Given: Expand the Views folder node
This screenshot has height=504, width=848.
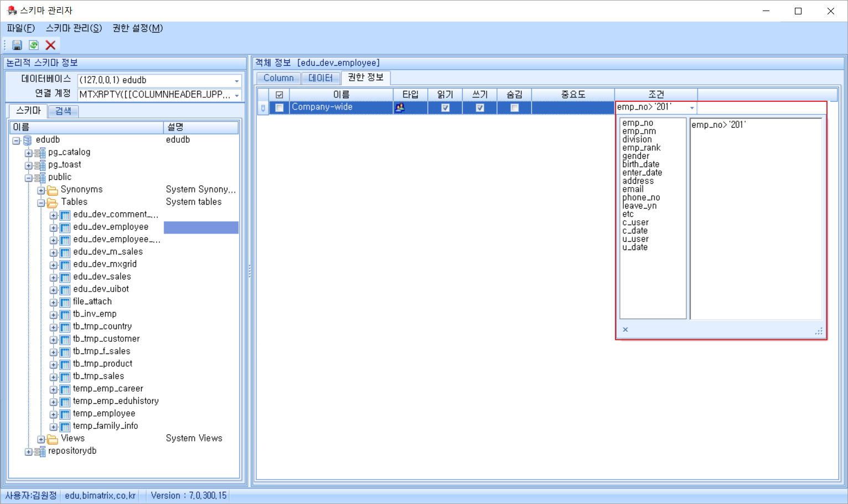Looking at the screenshot, I should coord(41,439).
